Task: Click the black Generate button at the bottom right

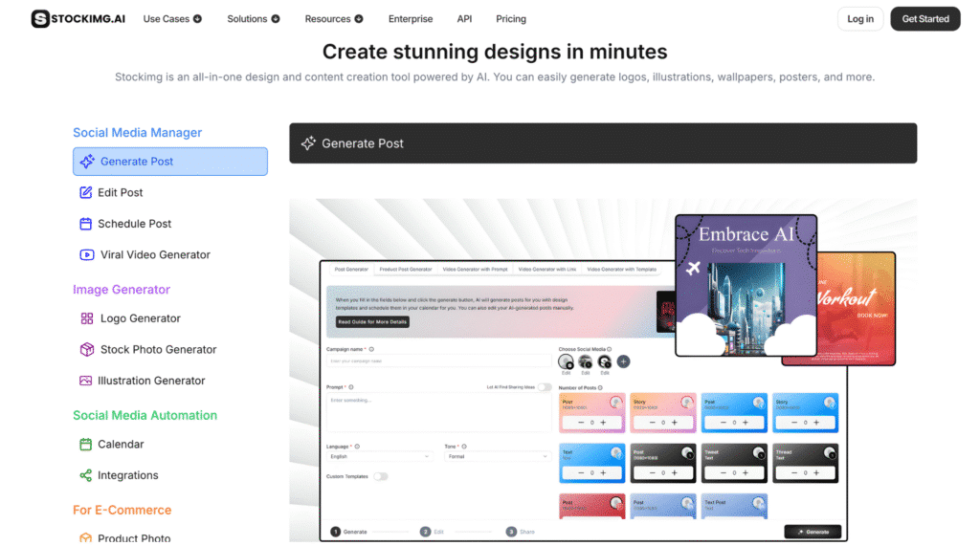Action: click(813, 532)
